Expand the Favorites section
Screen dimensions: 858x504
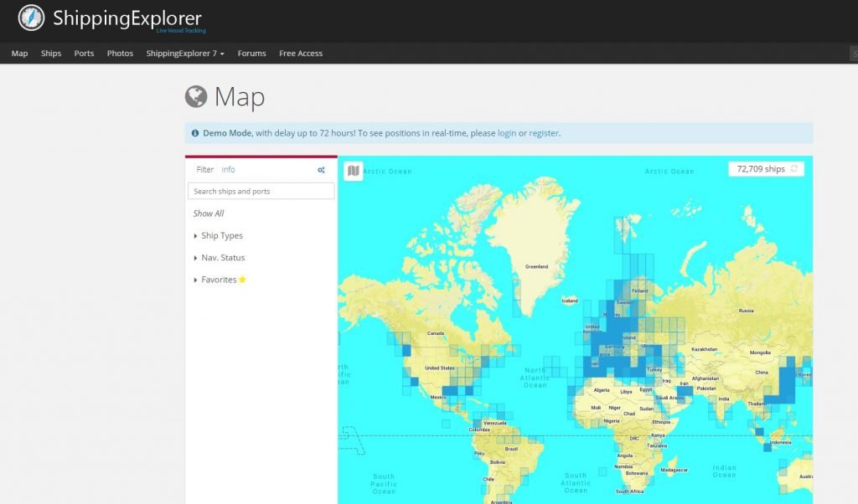pyautogui.click(x=215, y=280)
